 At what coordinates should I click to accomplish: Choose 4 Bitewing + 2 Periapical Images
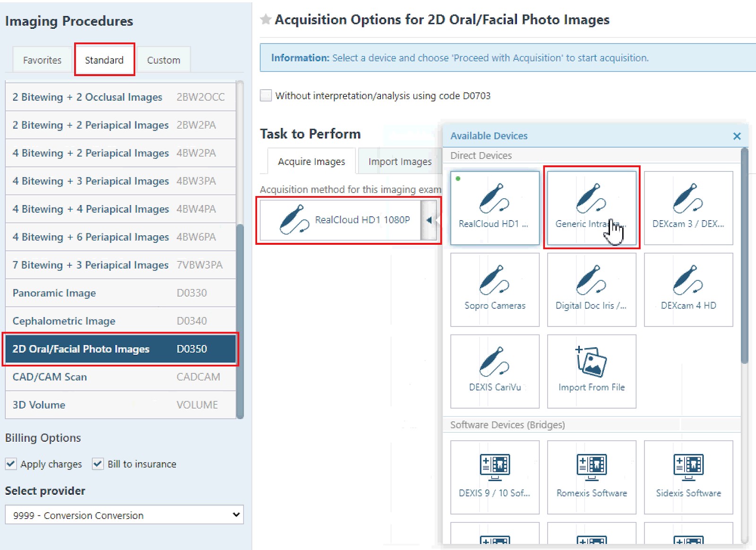(120, 153)
